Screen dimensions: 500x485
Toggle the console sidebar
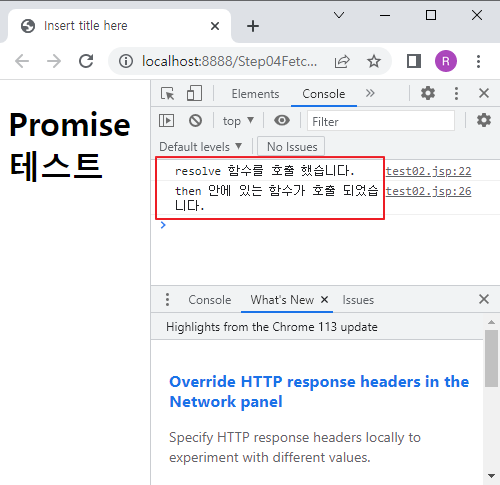(x=166, y=120)
